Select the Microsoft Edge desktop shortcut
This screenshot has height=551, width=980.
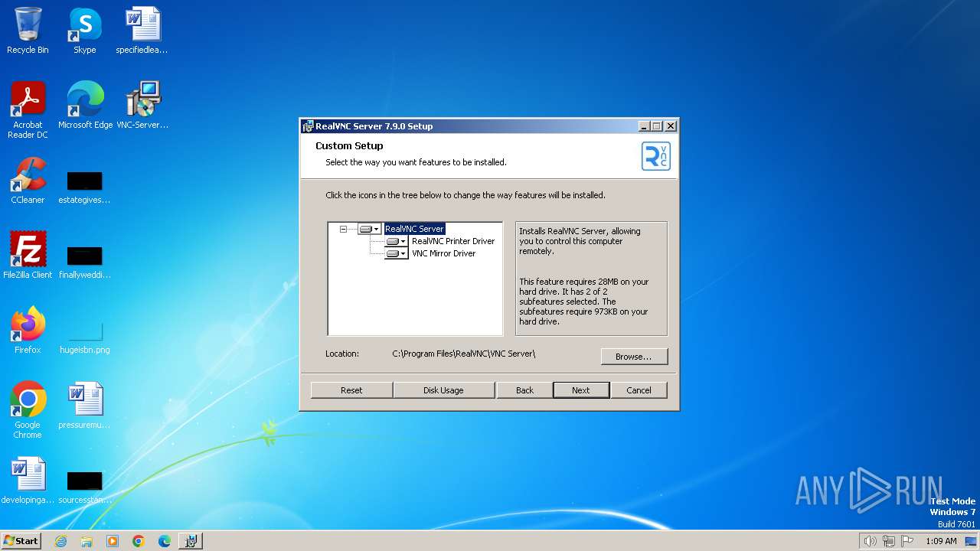(x=85, y=106)
